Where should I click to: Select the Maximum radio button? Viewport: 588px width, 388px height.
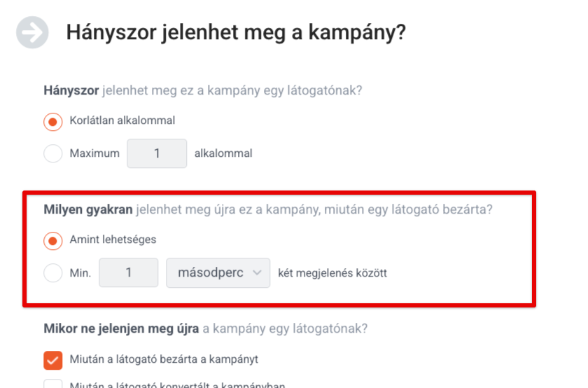tap(53, 153)
